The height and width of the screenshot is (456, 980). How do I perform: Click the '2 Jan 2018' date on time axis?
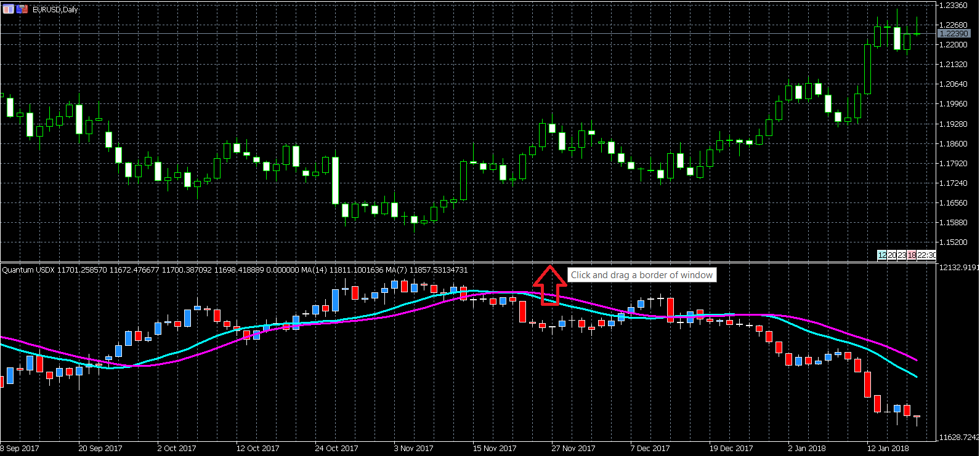[x=806, y=448]
